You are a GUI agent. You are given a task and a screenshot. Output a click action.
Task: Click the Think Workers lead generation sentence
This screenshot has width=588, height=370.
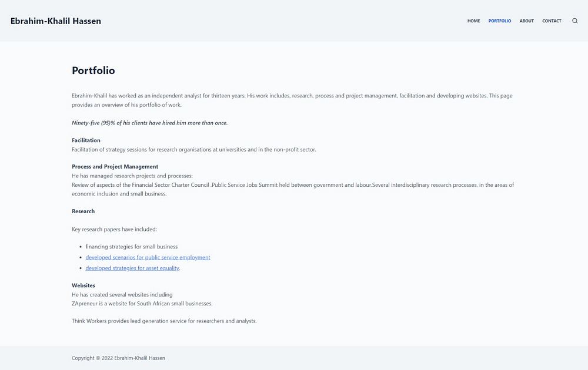click(164, 321)
